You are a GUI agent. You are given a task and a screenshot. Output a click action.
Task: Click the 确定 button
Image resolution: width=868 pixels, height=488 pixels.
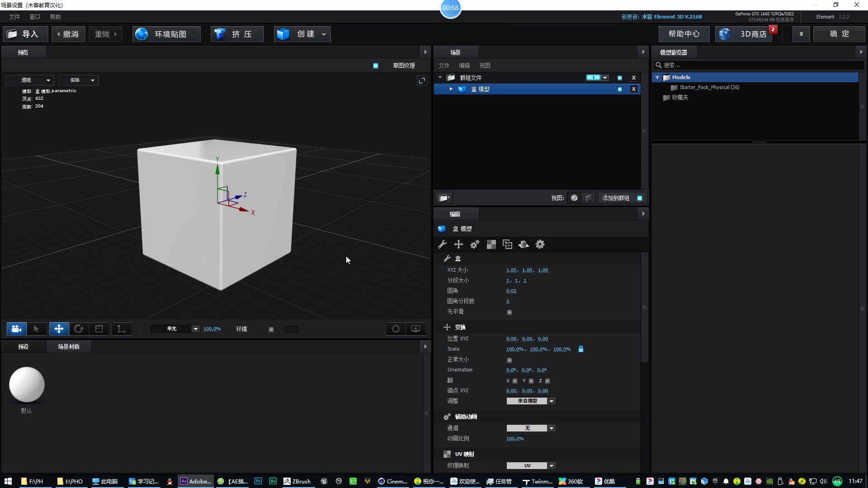point(839,34)
